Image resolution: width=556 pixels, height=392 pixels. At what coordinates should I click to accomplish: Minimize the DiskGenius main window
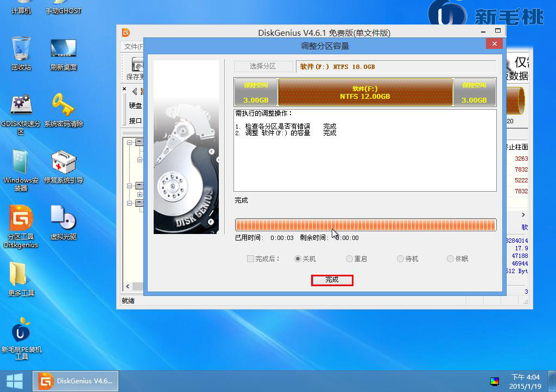tap(483, 32)
